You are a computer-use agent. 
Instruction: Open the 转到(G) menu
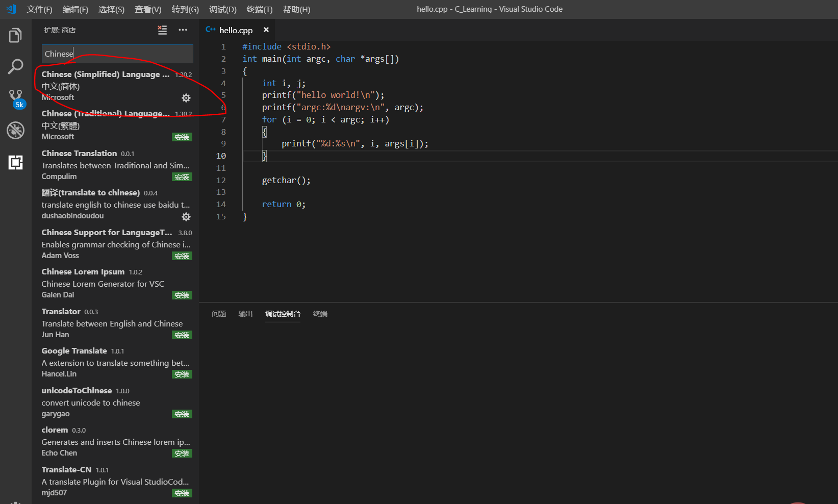tap(185, 9)
